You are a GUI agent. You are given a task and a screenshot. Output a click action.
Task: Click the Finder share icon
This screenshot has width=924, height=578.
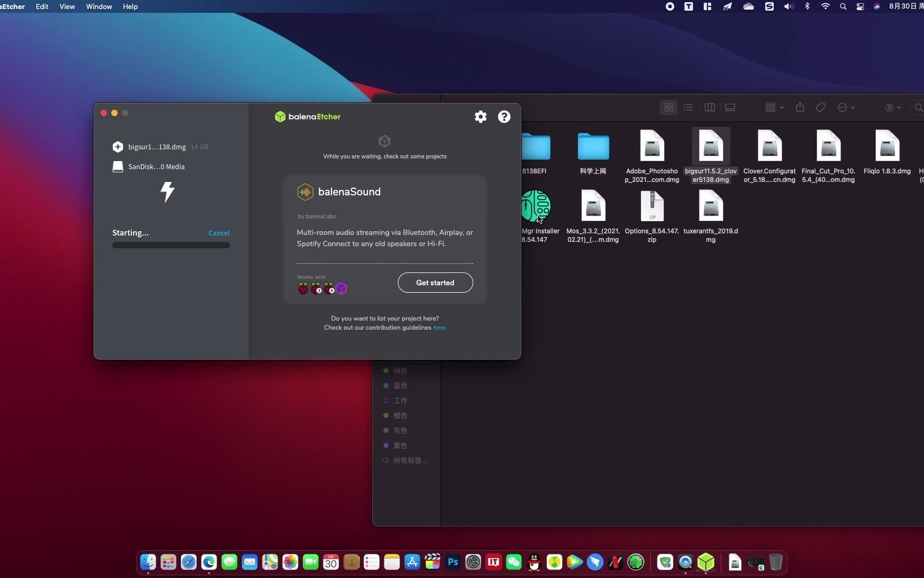tap(800, 108)
